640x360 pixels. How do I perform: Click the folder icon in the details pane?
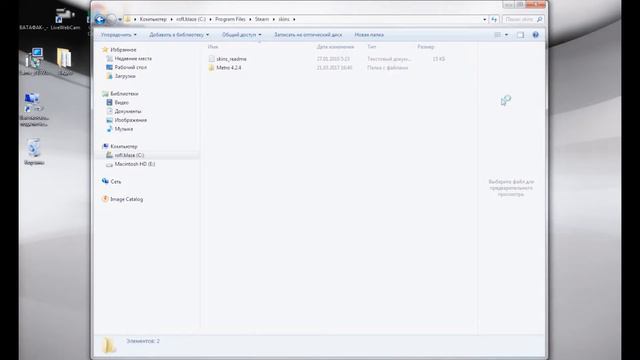pos(109,345)
